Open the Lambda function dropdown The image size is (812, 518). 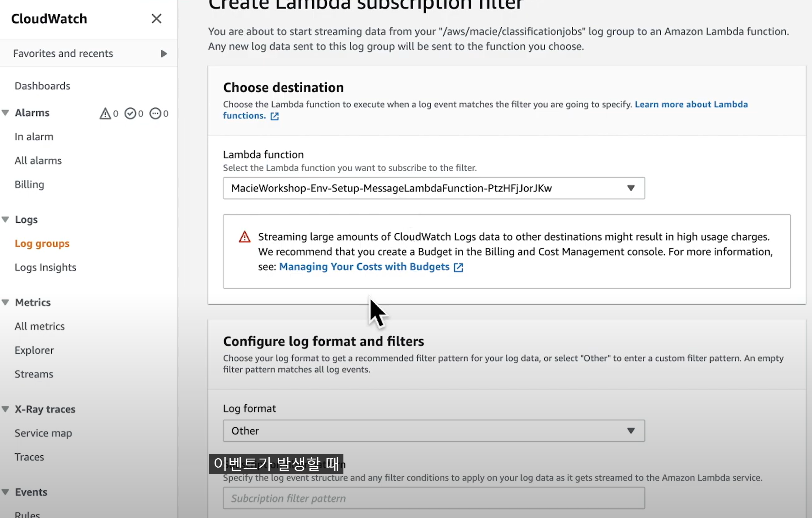[x=434, y=188]
